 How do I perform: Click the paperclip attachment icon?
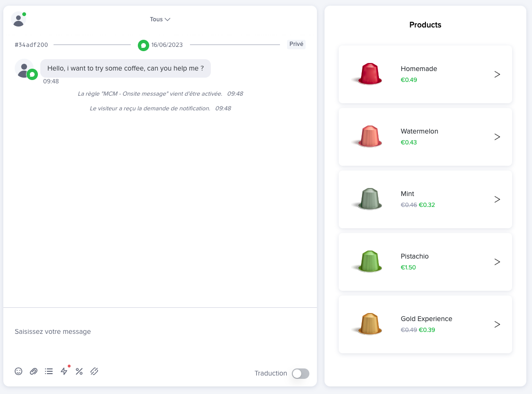[34, 371]
